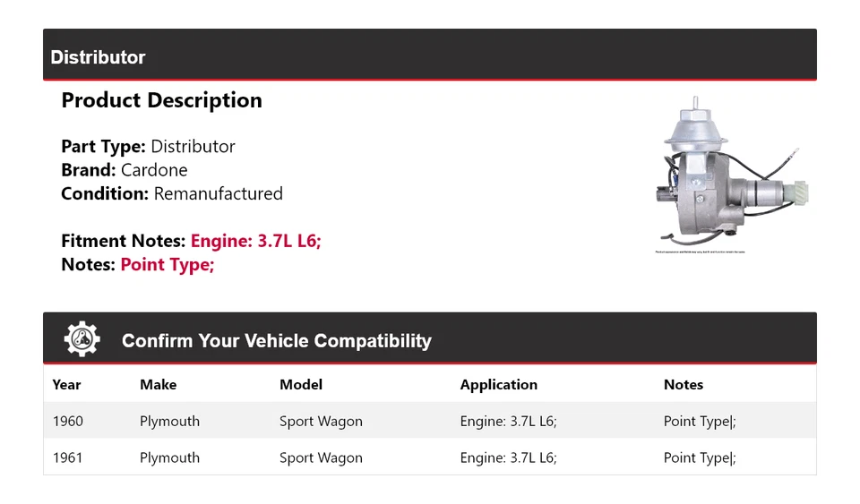The width and height of the screenshot is (860, 504).
Task: Click the Part Type: Distributor line
Action: pos(148,147)
